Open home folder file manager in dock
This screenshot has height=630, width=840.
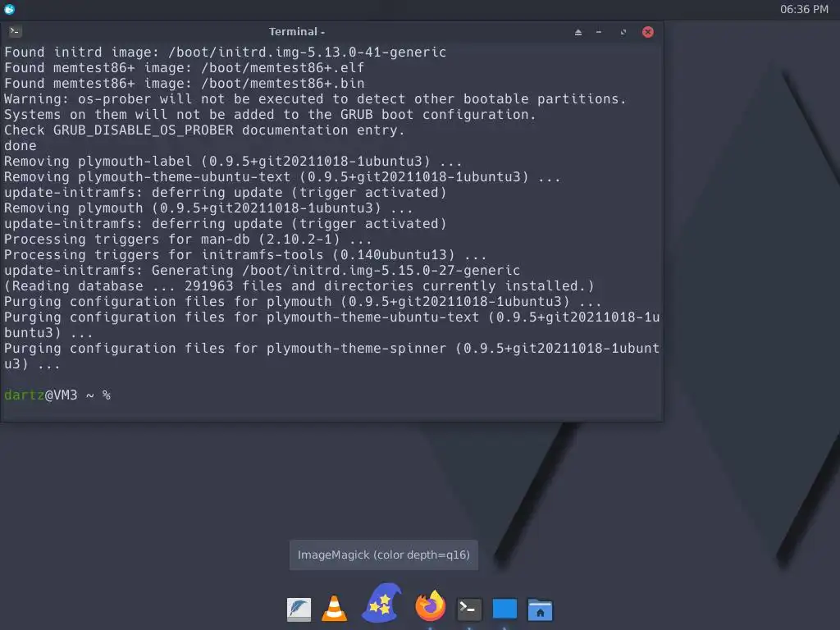pos(540,609)
